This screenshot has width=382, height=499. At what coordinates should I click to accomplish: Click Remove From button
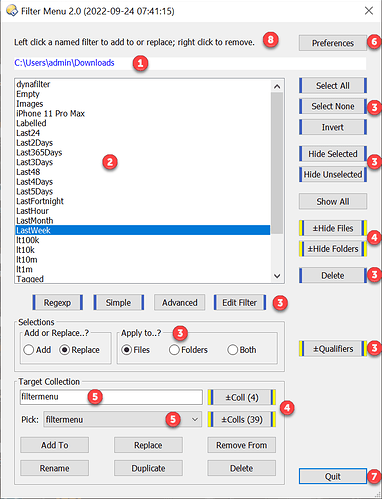[241, 445]
